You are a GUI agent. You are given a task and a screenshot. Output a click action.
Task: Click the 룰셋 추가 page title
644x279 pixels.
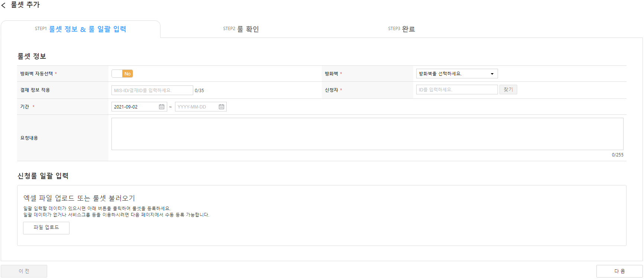(25, 5)
